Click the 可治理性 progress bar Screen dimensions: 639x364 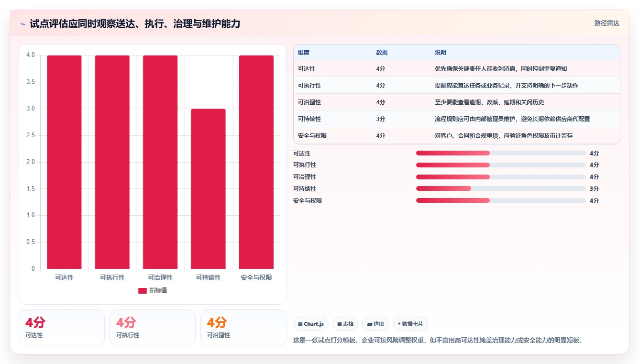[501, 177]
